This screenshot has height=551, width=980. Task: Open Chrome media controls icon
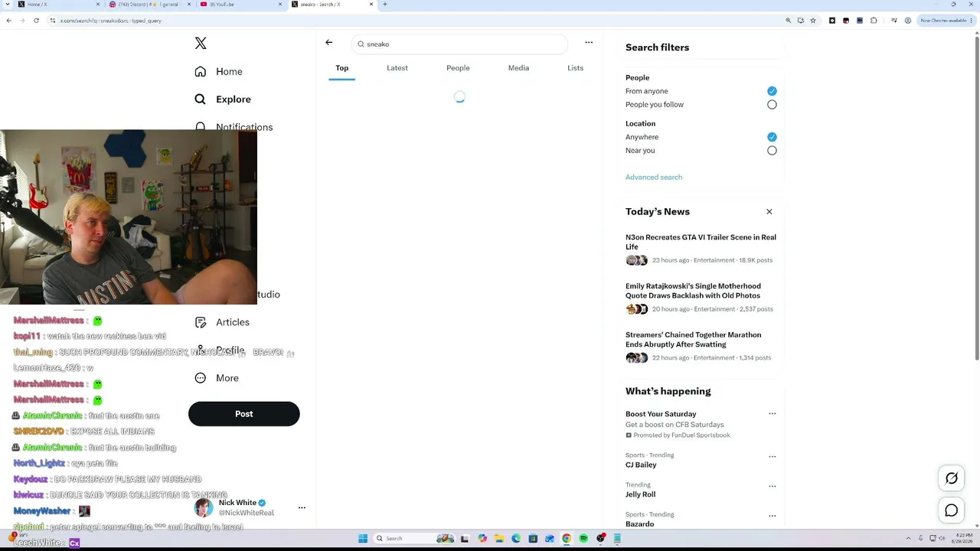click(x=893, y=21)
